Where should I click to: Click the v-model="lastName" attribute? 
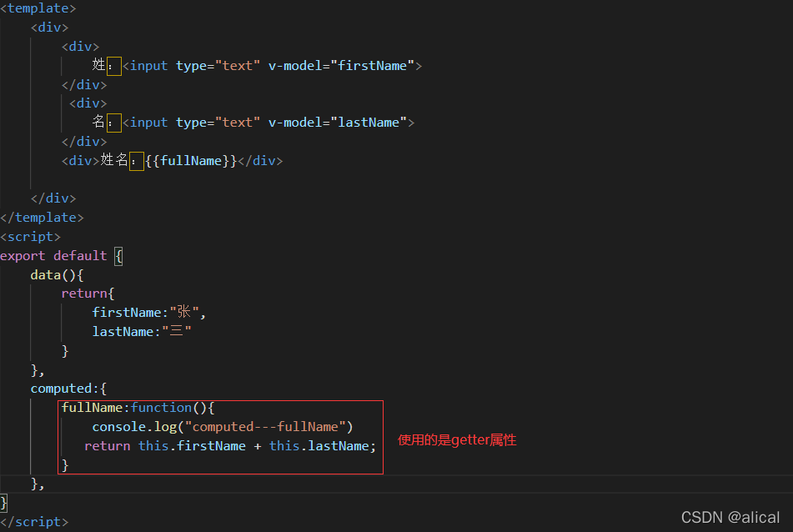click(x=337, y=123)
